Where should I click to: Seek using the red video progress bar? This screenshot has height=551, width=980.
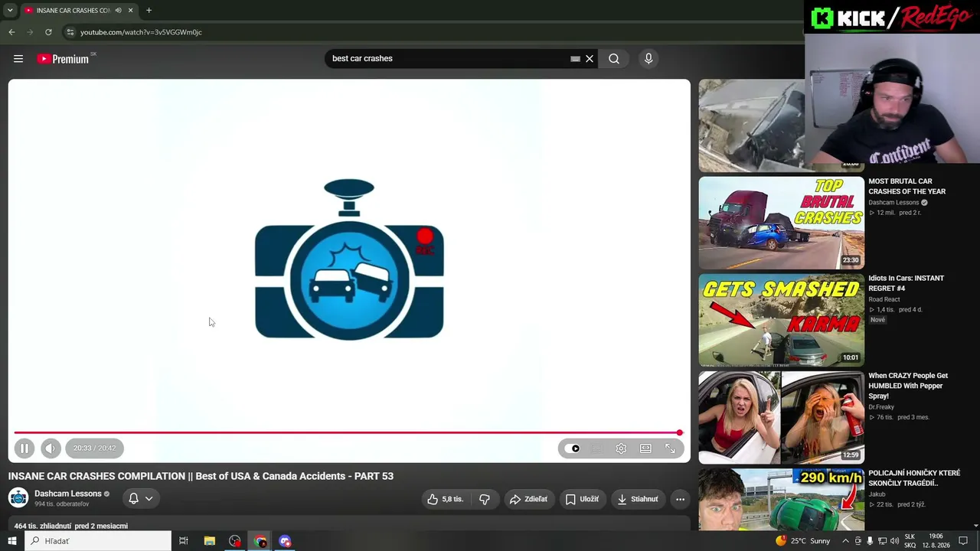348,433
